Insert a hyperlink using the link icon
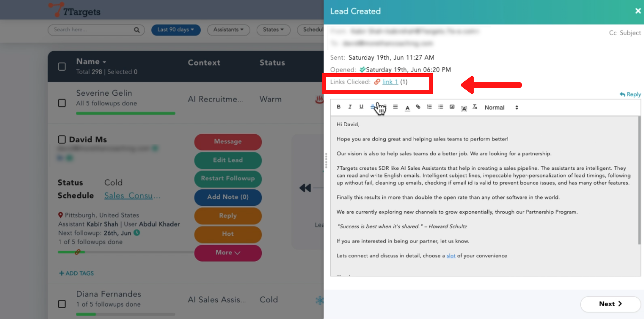 [418, 107]
